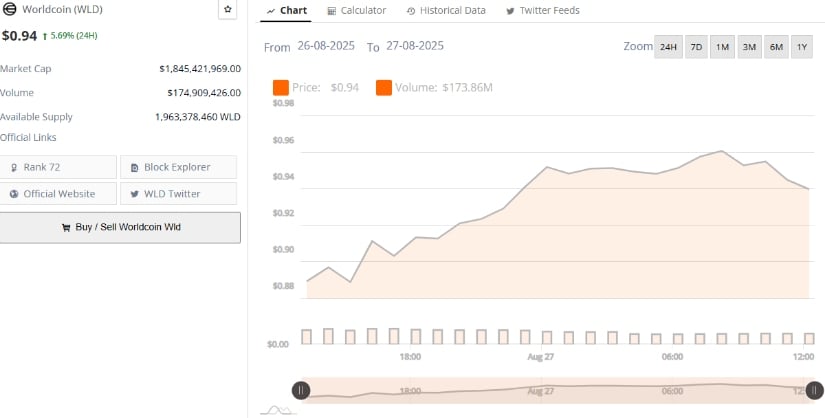Click the Rank 72 button
This screenshot has width=825, height=418.
tap(58, 167)
